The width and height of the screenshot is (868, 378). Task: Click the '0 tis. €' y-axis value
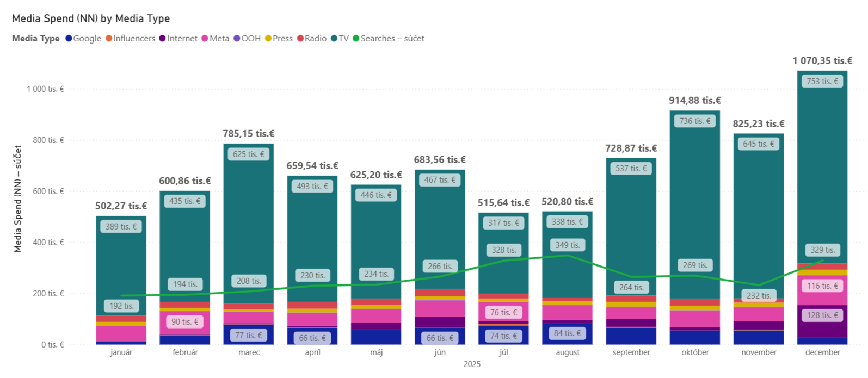click(53, 345)
